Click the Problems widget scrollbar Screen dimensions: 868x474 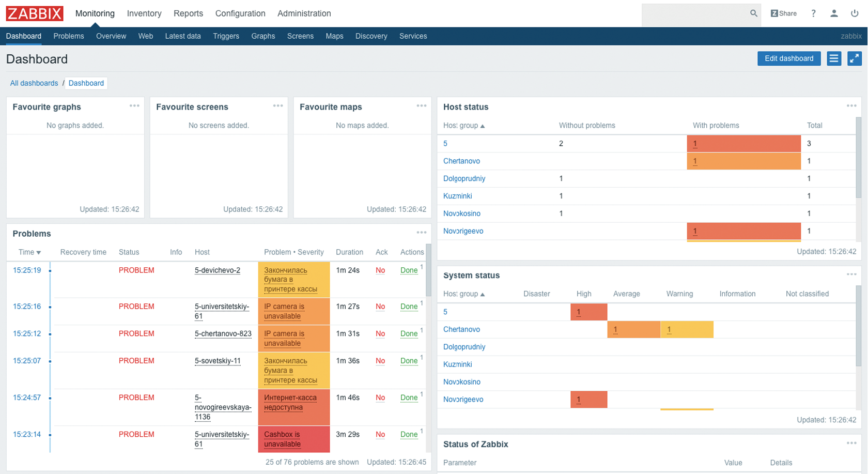(428, 270)
